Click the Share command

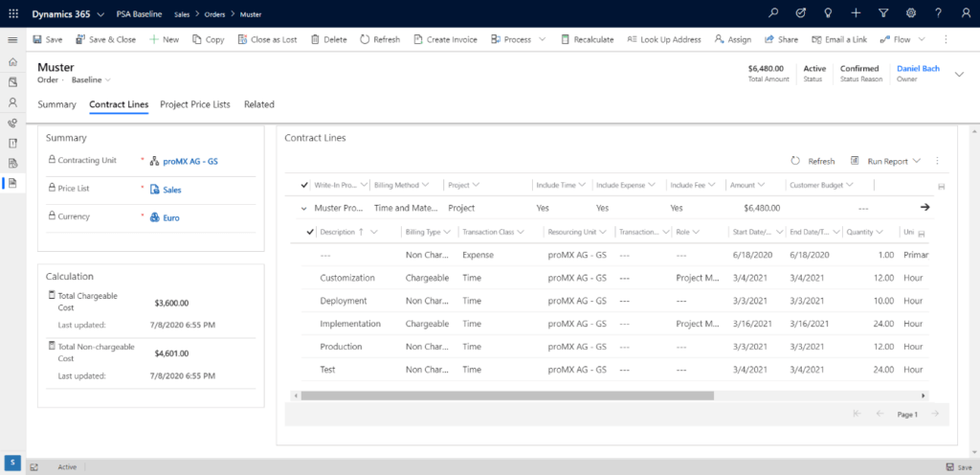pos(781,39)
